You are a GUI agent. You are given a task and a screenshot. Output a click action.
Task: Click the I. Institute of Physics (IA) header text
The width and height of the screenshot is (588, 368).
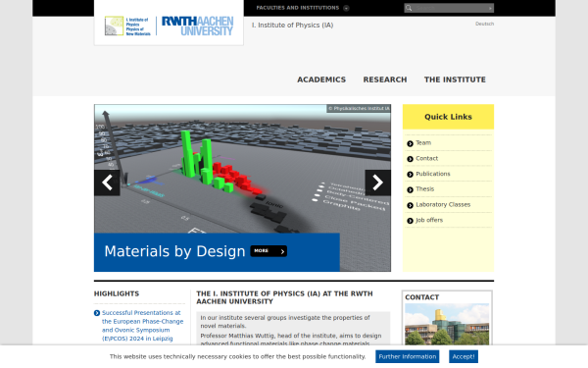pos(292,26)
